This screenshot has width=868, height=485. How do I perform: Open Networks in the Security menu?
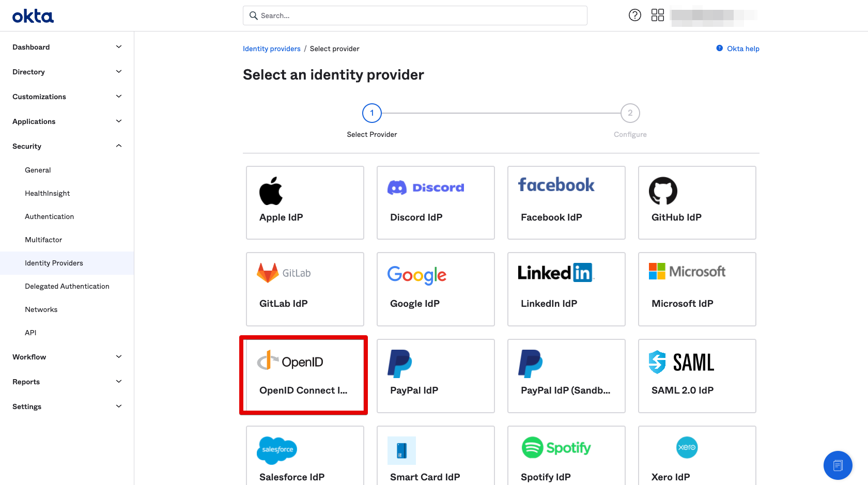(41, 309)
